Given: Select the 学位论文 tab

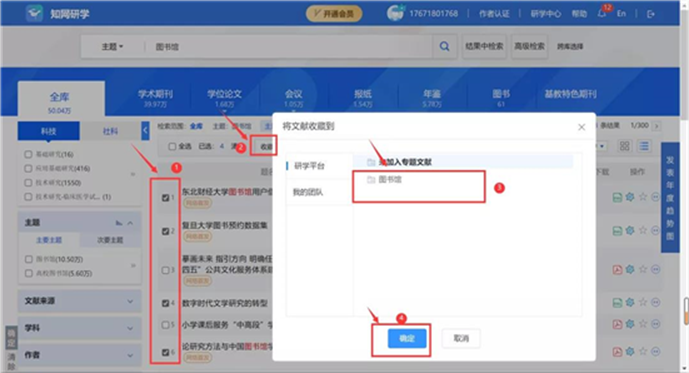Looking at the screenshot, I should coord(224,98).
